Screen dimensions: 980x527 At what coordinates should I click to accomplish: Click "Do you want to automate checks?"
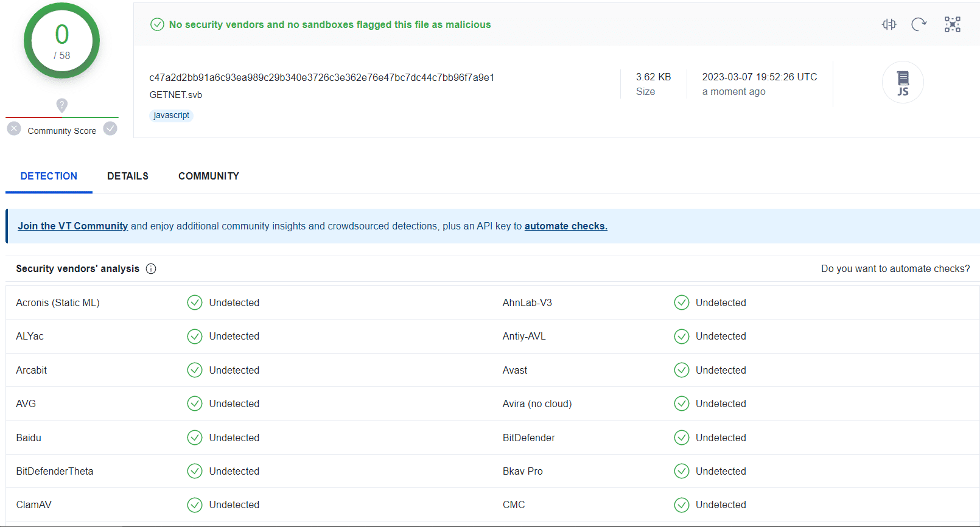pyautogui.click(x=895, y=269)
